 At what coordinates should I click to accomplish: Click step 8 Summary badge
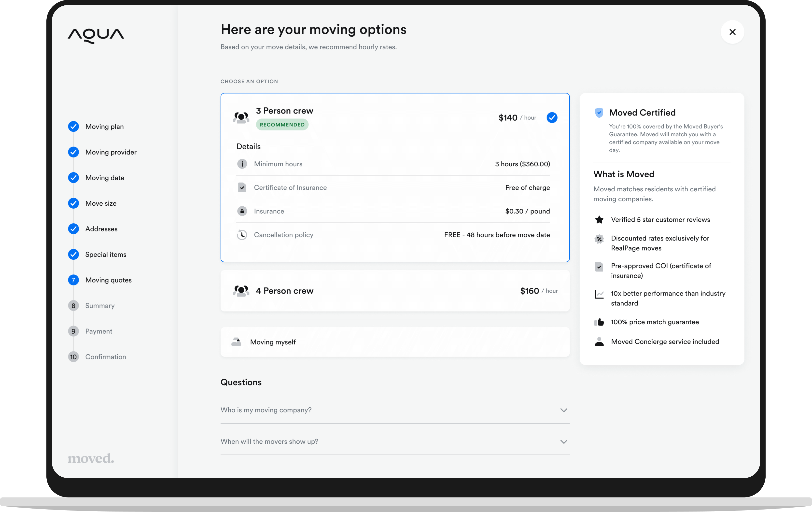tap(73, 306)
